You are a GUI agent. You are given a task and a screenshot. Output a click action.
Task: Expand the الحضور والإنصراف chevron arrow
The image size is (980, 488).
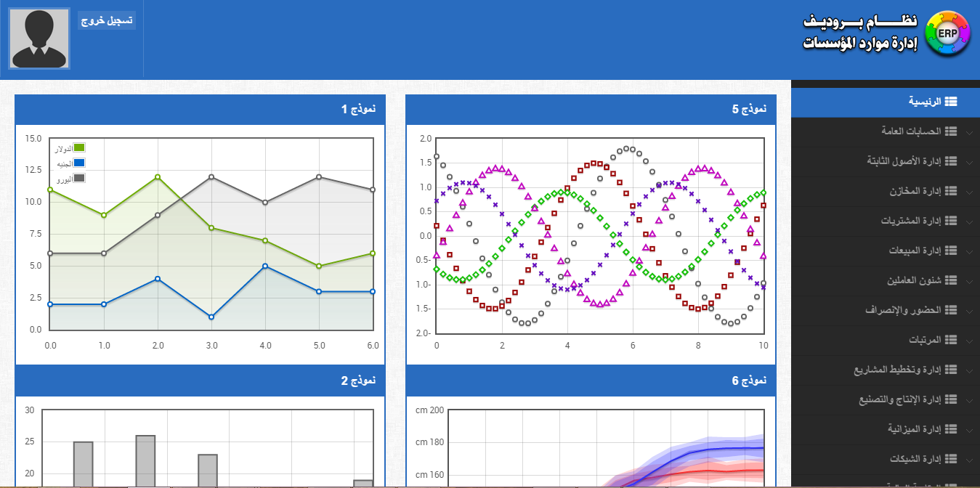[971, 311]
